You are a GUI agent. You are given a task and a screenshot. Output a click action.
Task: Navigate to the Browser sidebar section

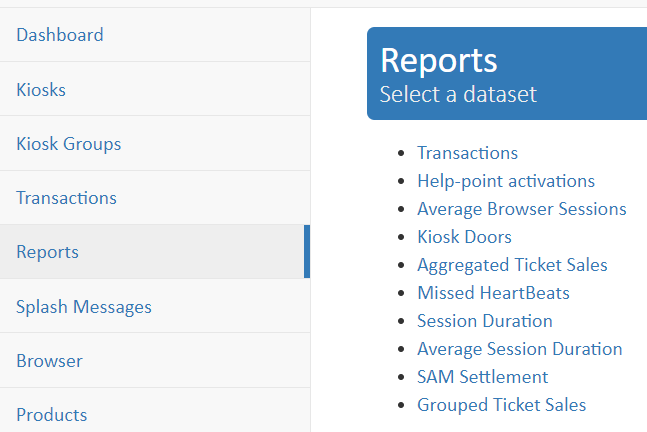pyautogui.click(x=155, y=361)
